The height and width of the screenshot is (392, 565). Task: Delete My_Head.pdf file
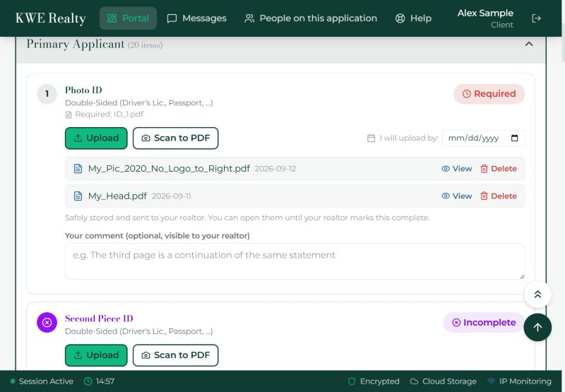pyautogui.click(x=499, y=196)
